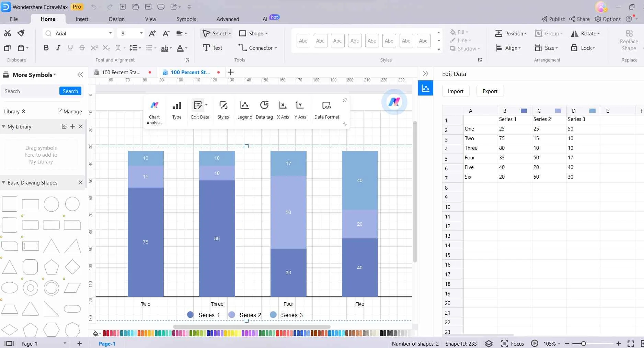Click Series 1 color swatch in column B
This screenshot has height=348, width=644.
point(524,111)
